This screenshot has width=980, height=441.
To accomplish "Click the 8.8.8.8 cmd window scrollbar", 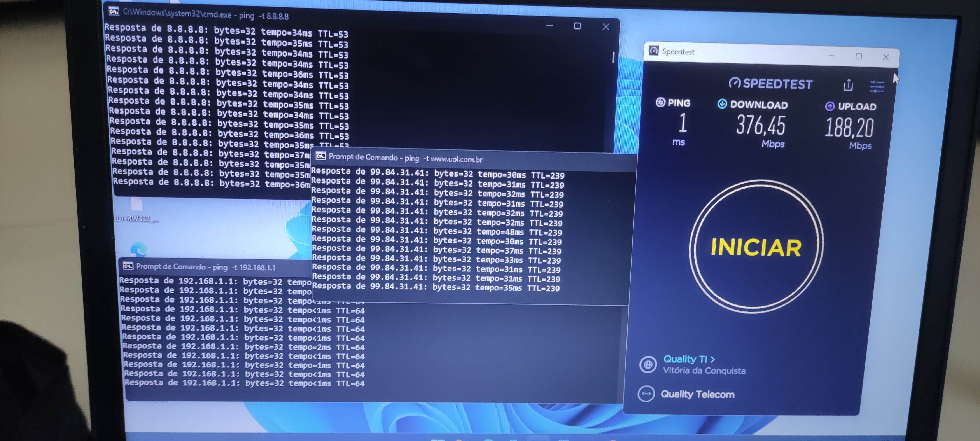I will pyautogui.click(x=613, y=57).
